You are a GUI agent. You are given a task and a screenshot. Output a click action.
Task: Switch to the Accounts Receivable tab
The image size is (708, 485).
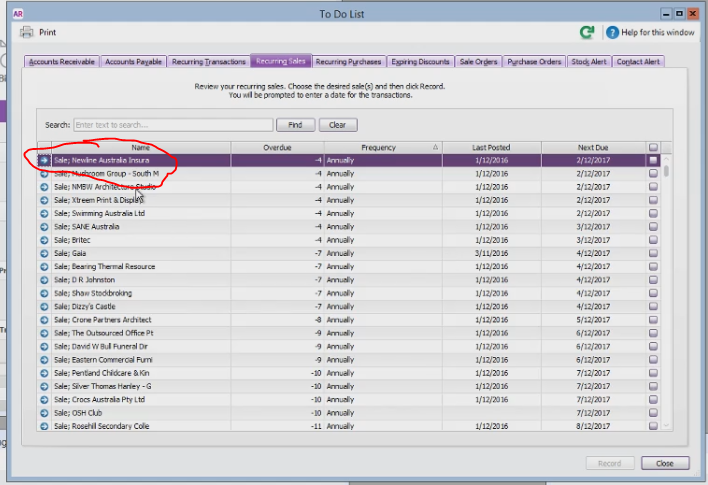62,61
